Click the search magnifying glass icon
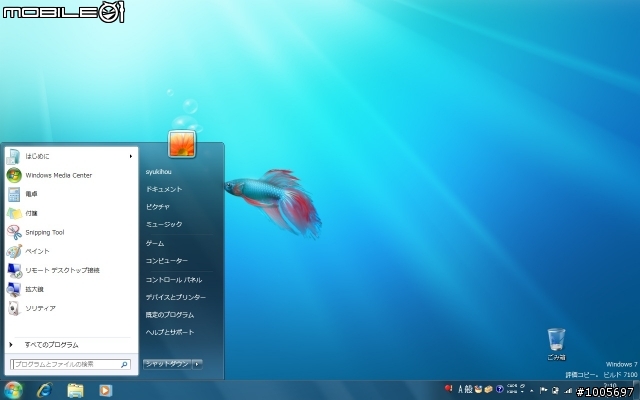Viewport: 640px width, 400px height. tap(124, 364)
